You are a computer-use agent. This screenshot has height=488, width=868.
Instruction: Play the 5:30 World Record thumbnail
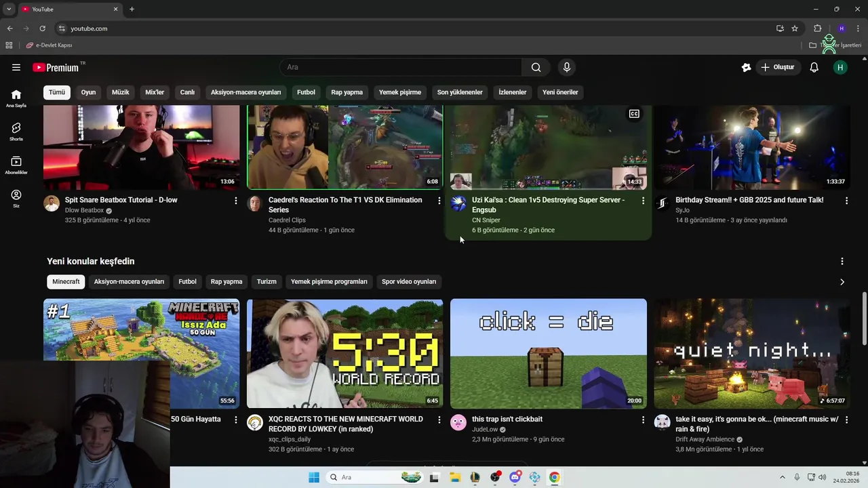[x=345, y=354]
